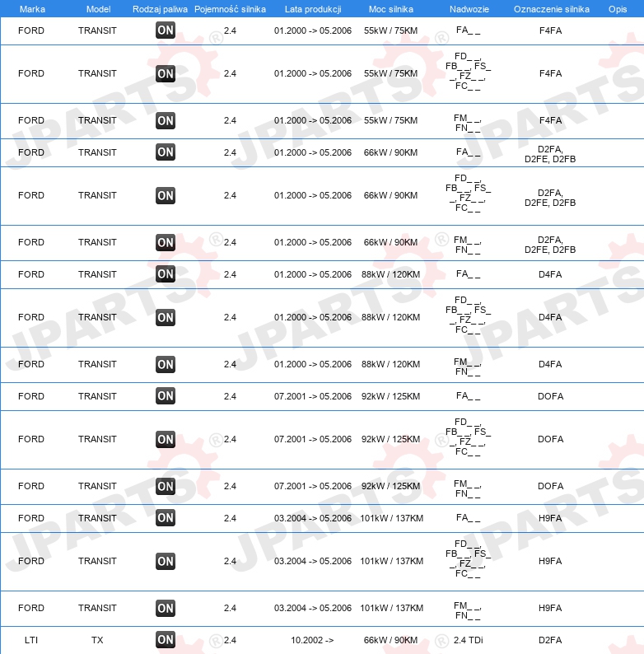Click the ON icon in the 101kW FM__ row
Image resolution: width=644 pixels, height=654 pixels.
pyautogui.click(x=166, y=608)
